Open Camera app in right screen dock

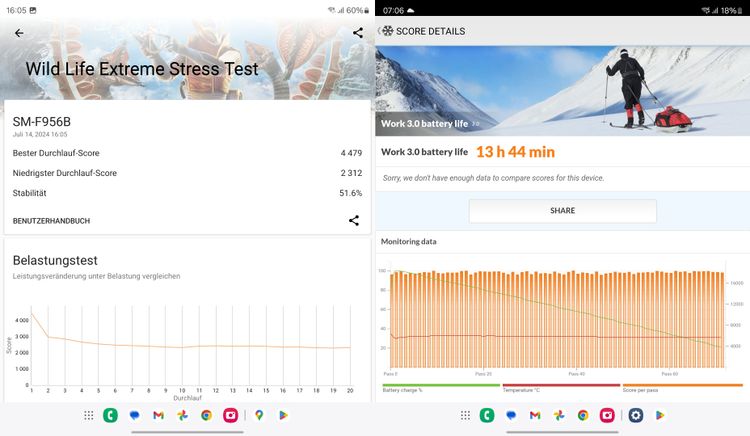tap(607, 415)
